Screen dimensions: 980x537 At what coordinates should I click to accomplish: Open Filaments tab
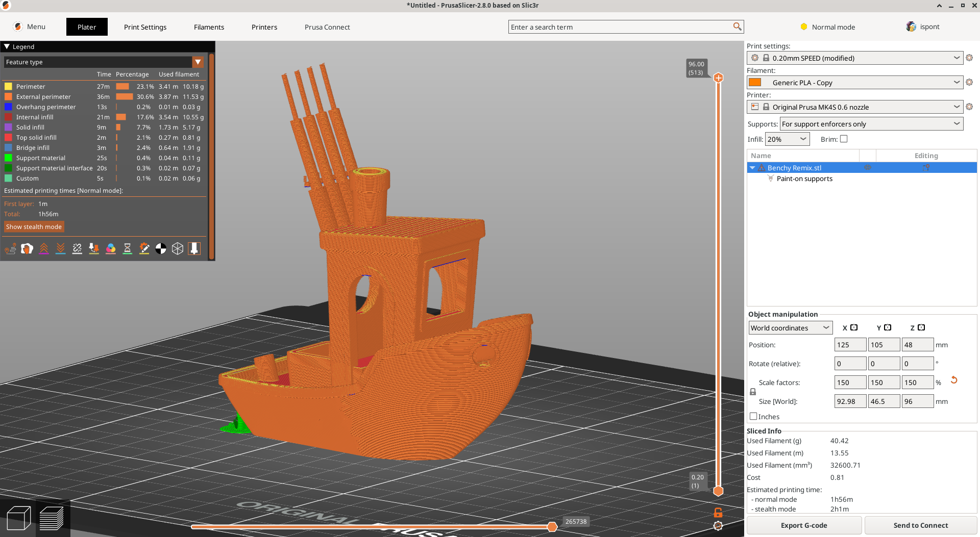pyautogui.click(x=209, y=27)
